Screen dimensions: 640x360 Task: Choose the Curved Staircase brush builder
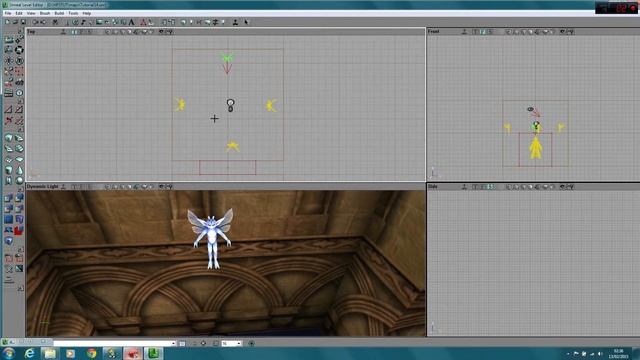[19, 138]
